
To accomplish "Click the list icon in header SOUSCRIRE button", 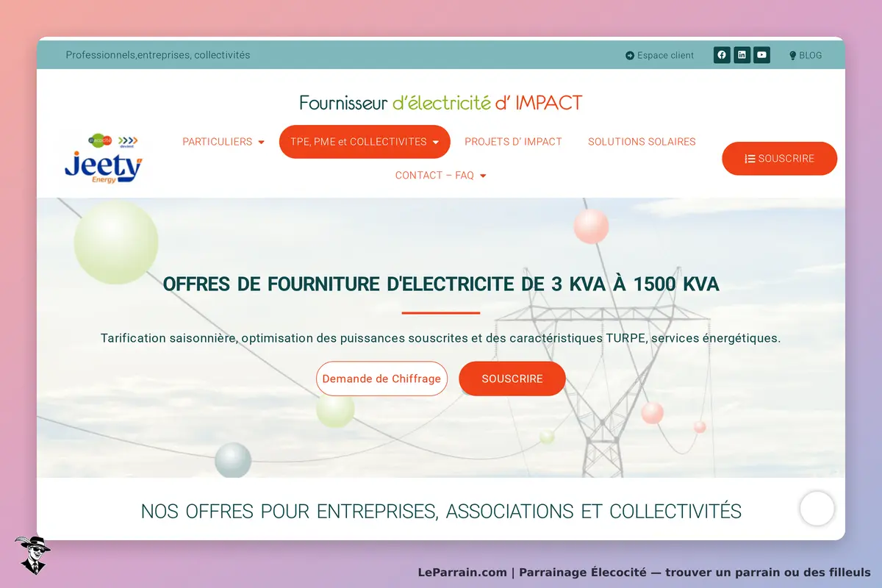I will (750, 159).
